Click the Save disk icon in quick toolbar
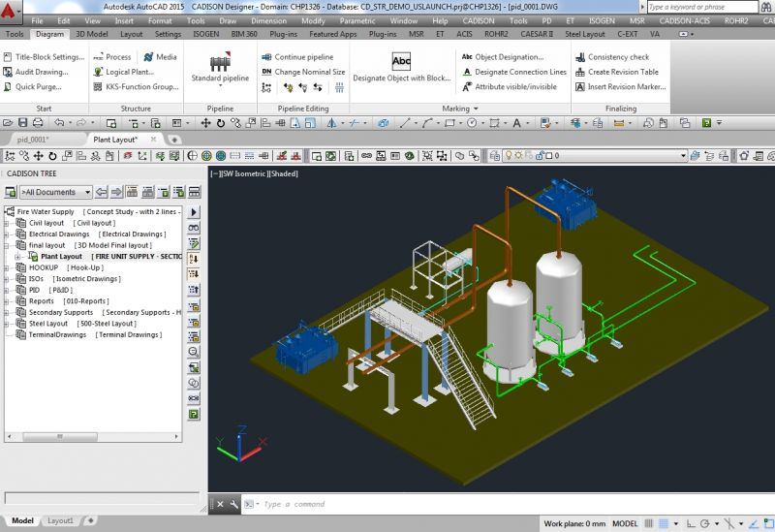 tap(22, 123)
